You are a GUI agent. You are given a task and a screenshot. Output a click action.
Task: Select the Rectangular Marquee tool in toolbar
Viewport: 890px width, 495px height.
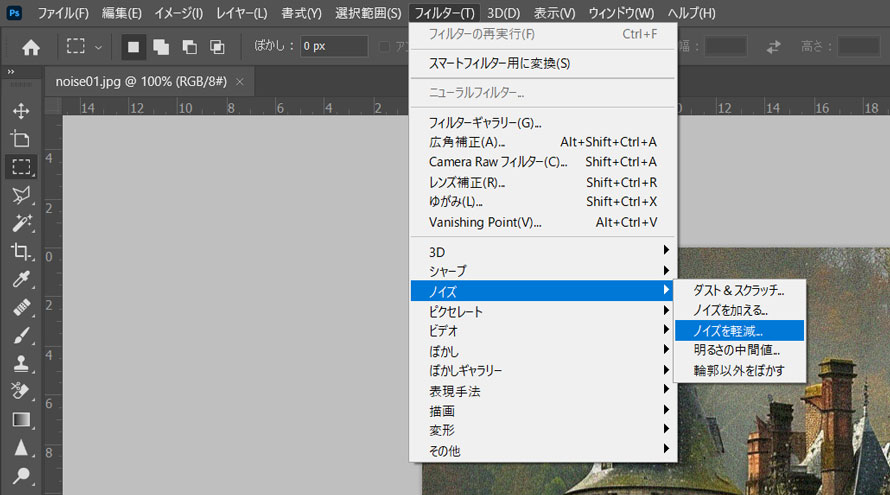pos(21,167)
